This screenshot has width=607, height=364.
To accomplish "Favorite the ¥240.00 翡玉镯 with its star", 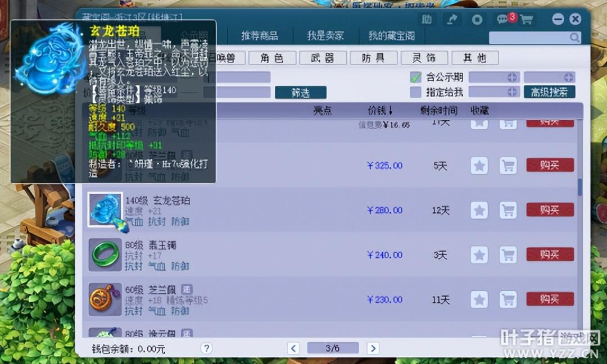I will point(479,255).
